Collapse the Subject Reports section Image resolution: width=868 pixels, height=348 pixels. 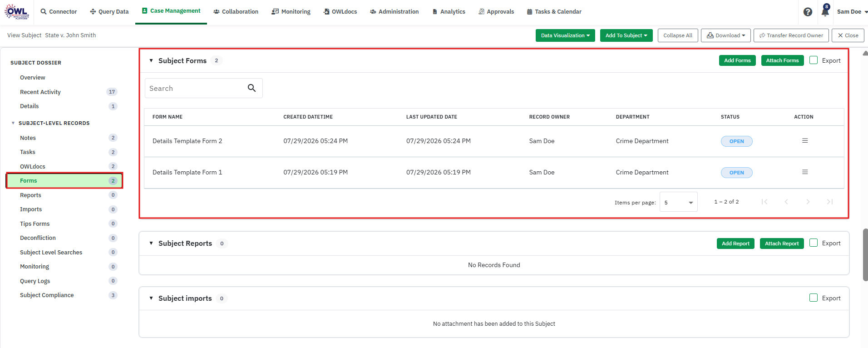coord(151,243)
